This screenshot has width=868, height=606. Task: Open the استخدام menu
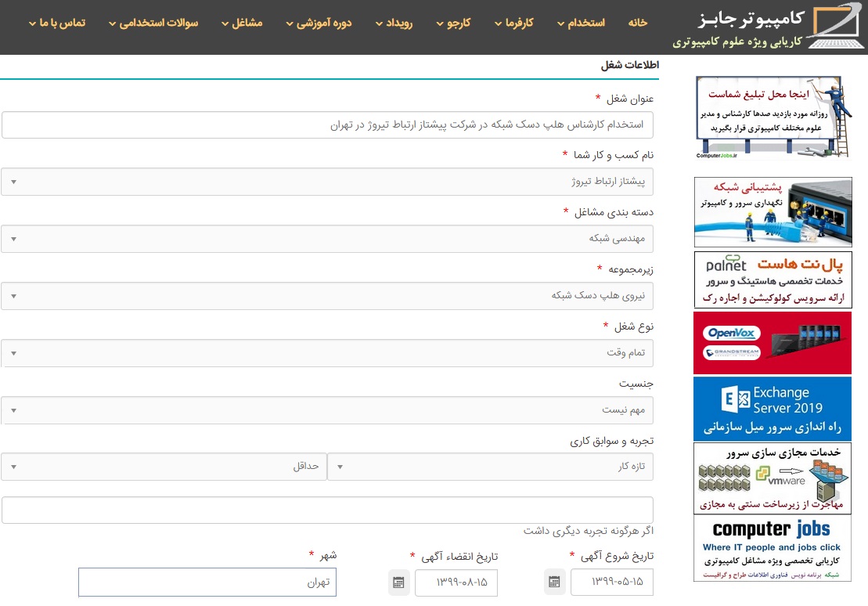click(581, 23)
